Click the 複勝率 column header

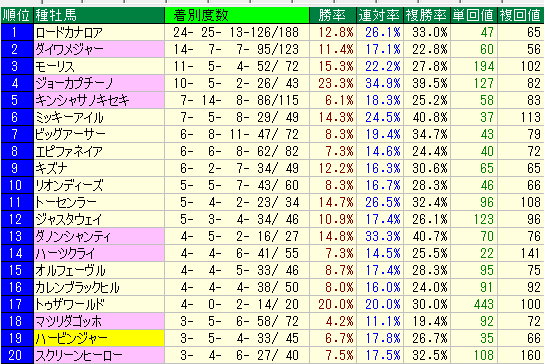tap(426, 15)
